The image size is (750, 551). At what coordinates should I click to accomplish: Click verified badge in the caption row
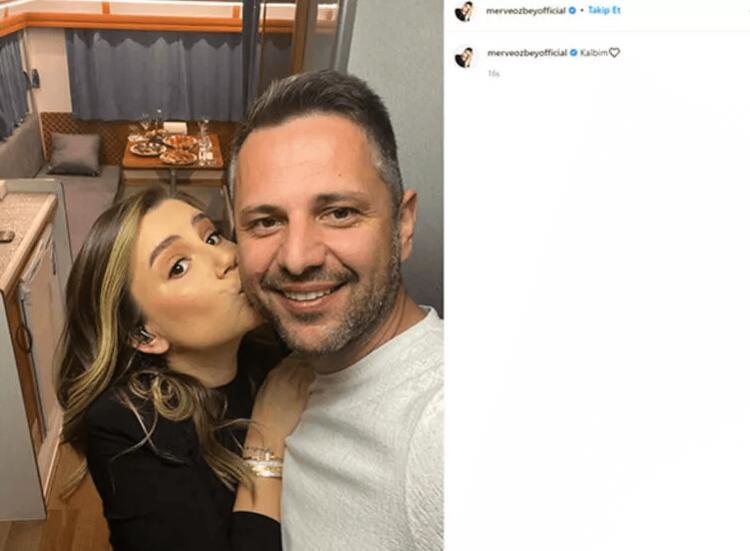[x=573, y=53]
